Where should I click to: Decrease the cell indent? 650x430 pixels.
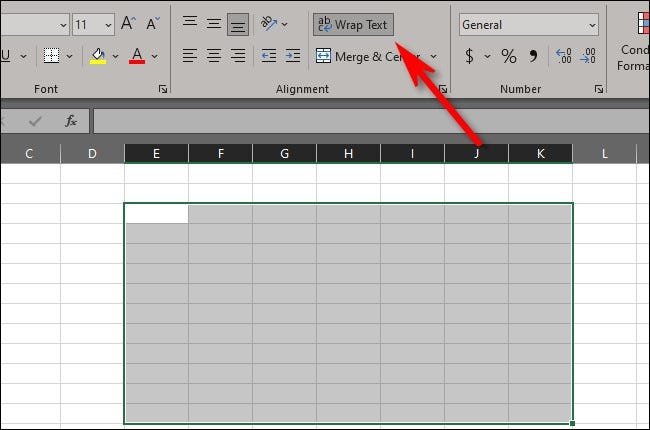tap(269, 56)
